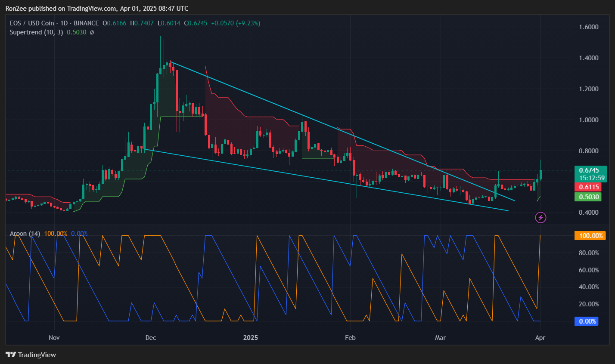
Task: Click the 20.00% Aroon axis label
Action: (589, 304)
